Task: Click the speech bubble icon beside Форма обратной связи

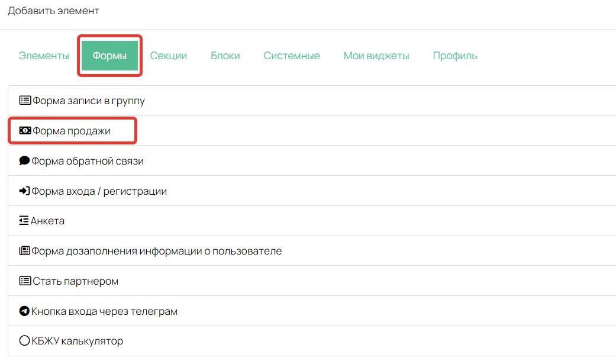Action: (x=24, y=161)
